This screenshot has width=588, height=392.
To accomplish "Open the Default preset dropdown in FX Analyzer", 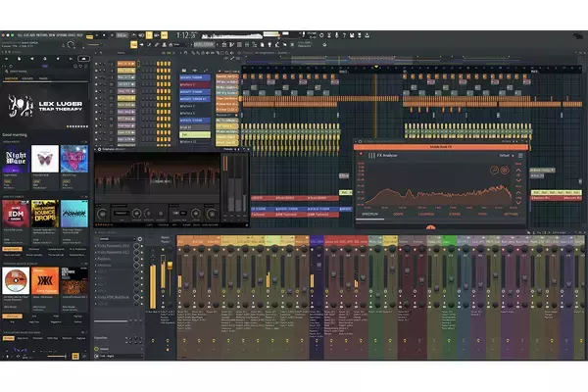I will point(504,155).
